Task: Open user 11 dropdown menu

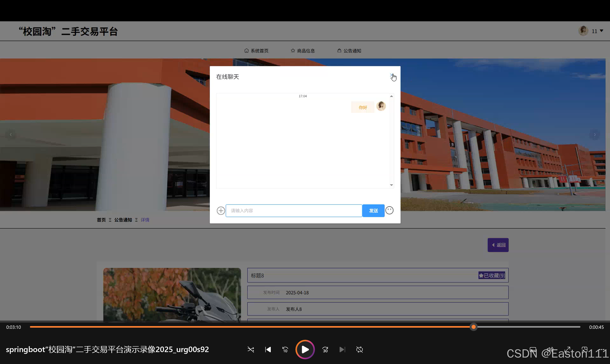Action: (597, 31)
